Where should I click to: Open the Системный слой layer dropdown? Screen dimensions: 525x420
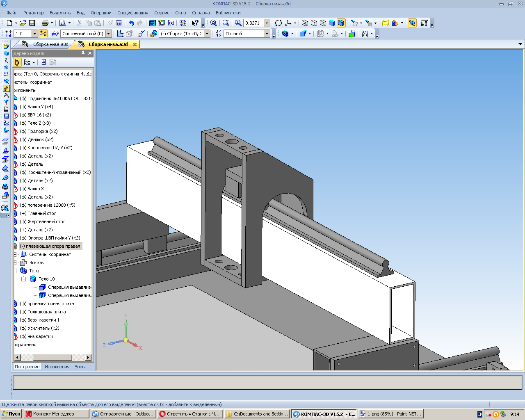(x=109, y=34)
